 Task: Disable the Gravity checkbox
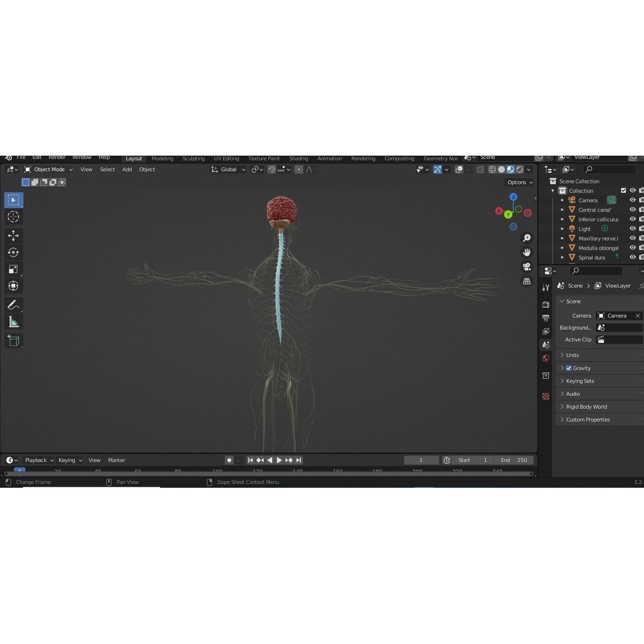coord(568,368)
